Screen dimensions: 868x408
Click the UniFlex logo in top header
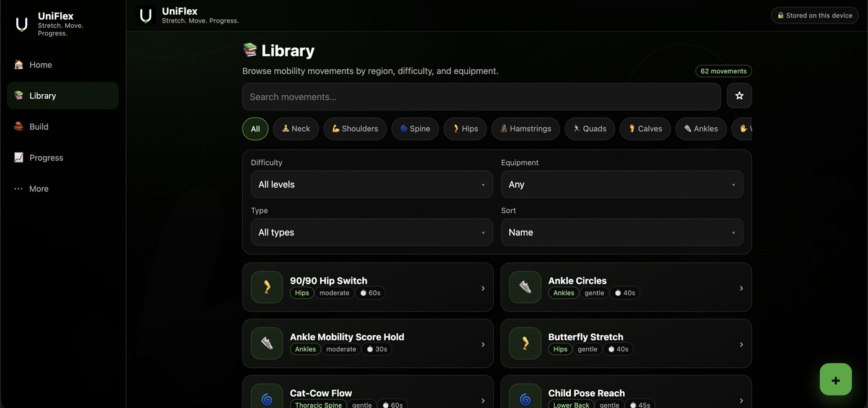[x=146, y=16]
